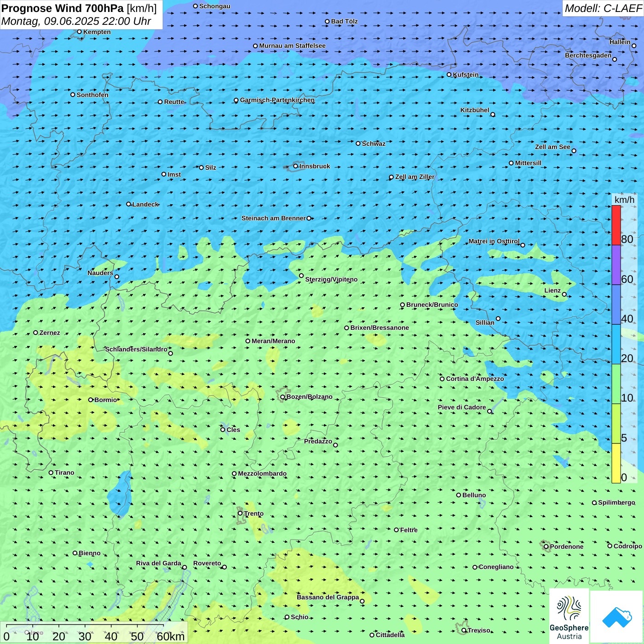This screenshot has height=644, width=644.
Task: Click the green 10 km/h legend segment
Action: click(616, 384)
